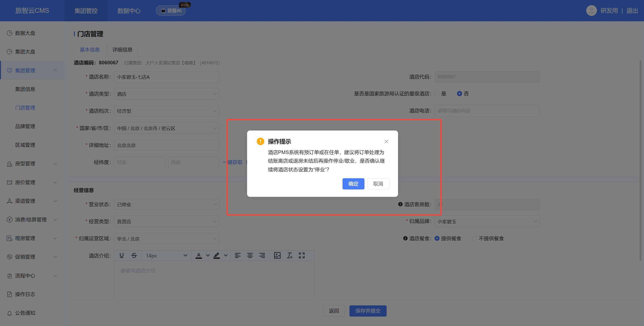Click the 经度 input field
Image resolution: width=644 pixels, height=326 pixels.
(140, 162)
